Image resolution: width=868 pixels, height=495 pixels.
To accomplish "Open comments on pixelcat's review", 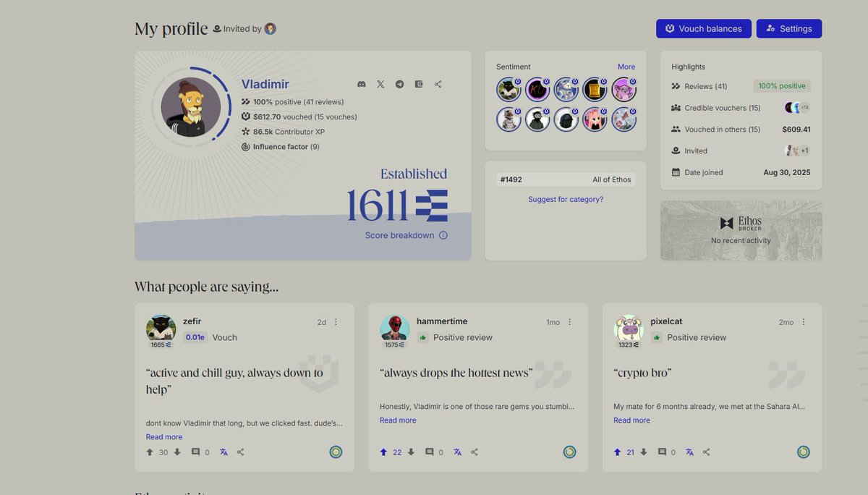I will [x=662, y=452].
